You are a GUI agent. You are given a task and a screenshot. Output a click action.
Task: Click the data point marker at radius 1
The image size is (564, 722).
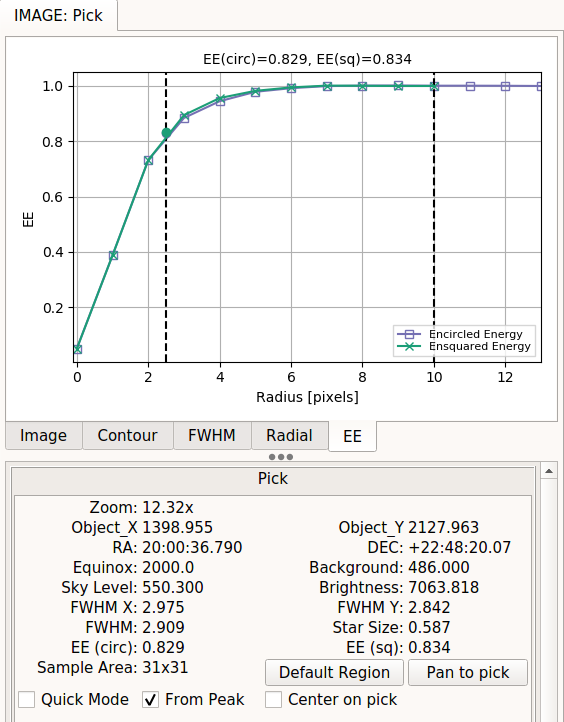[x=113, y=256]
